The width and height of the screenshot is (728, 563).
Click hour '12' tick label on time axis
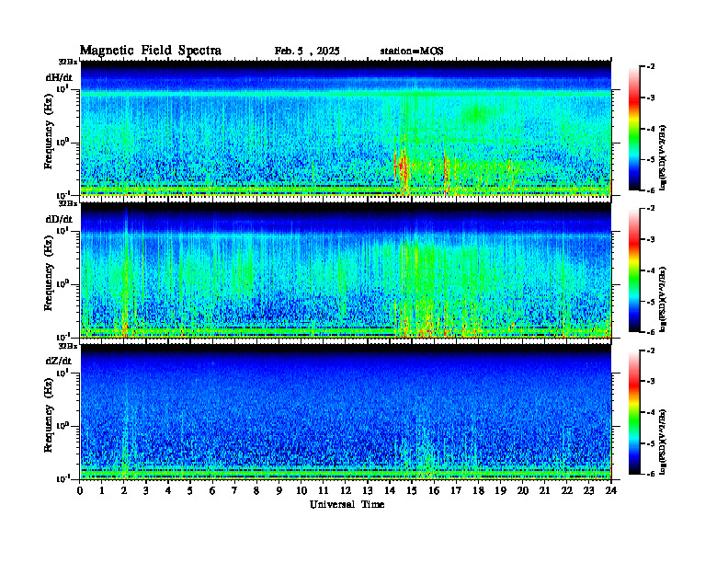click(346, 491)
